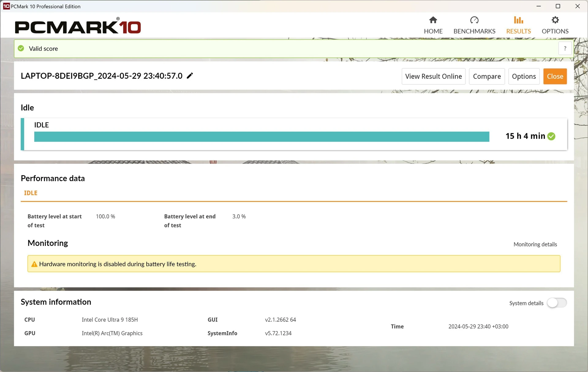Image resolution: width=588 pixels, height=372 pixels.
Task: Toggle the System details switch
Action: (x=557, y=303)
